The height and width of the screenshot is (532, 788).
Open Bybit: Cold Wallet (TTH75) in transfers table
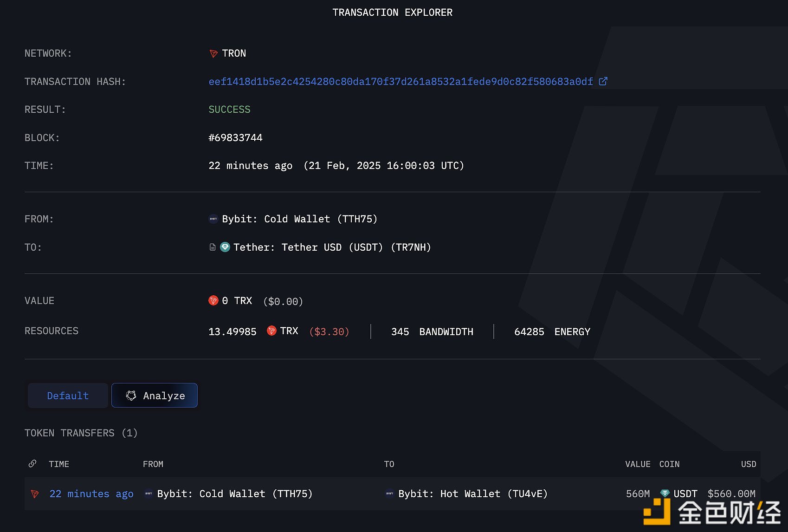tap(235, 493)
